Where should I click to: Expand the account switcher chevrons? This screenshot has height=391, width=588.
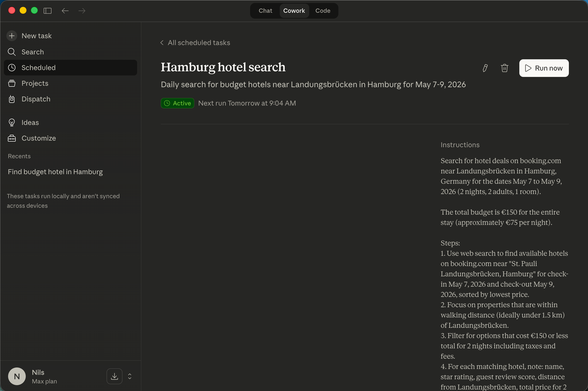(x=130, y=376)
